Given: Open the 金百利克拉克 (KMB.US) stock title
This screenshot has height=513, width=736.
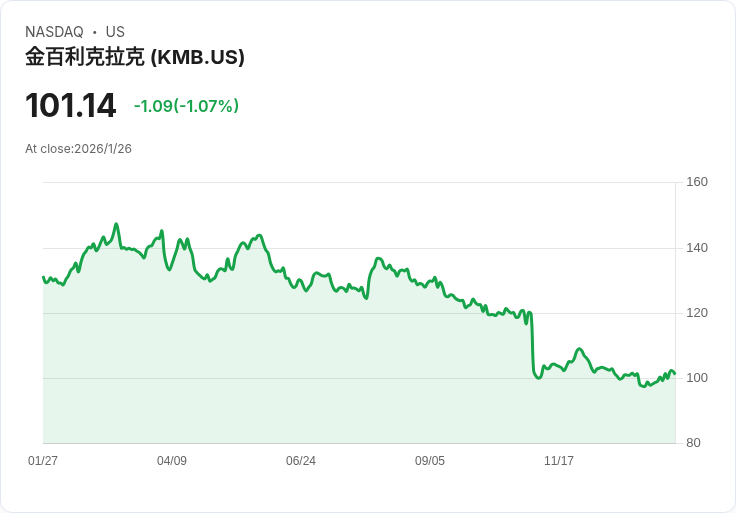Looking at the screenshot, I should click(135, 57).
